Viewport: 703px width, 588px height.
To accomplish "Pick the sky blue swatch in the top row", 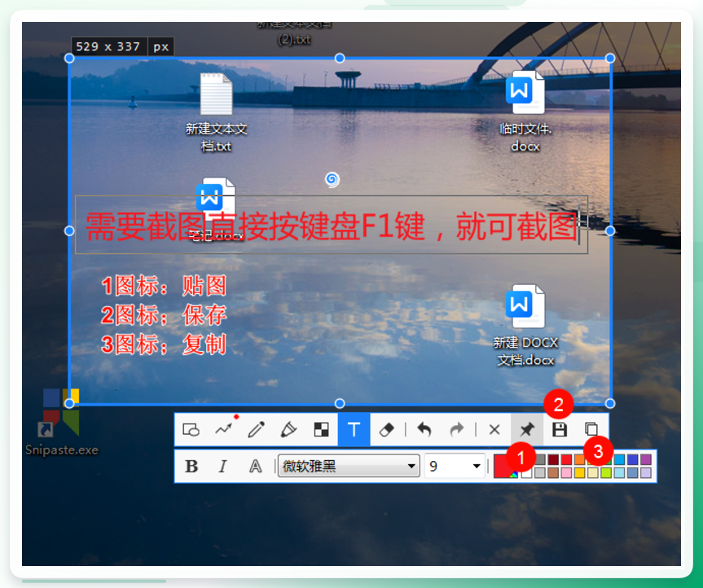I will (x=619, y=459).
